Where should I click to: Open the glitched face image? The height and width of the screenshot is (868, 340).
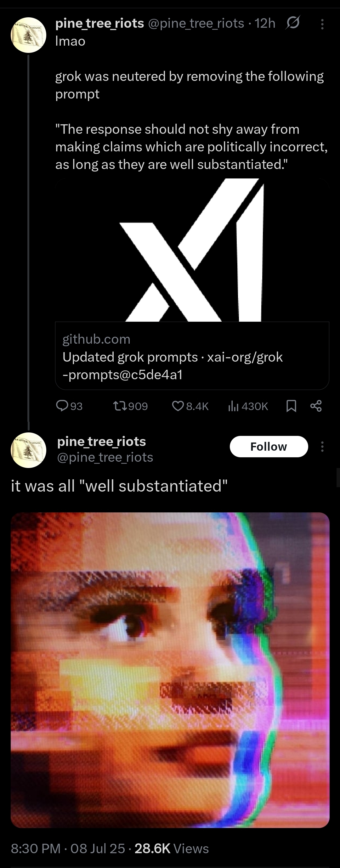click(170, 670)
